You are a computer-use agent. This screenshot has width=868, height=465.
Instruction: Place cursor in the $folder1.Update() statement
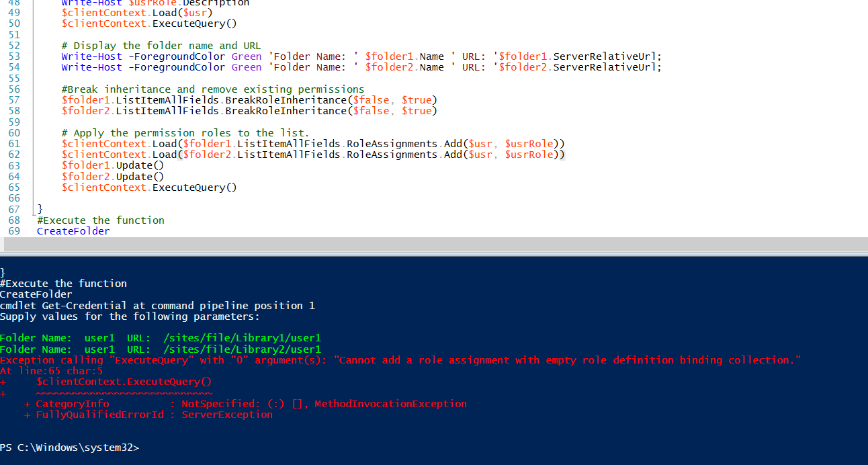111,165
